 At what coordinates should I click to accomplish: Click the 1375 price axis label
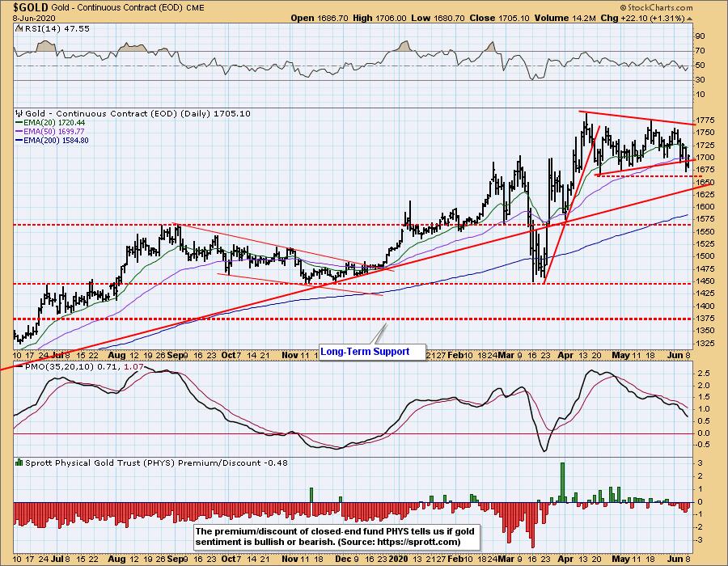point(705,319)
